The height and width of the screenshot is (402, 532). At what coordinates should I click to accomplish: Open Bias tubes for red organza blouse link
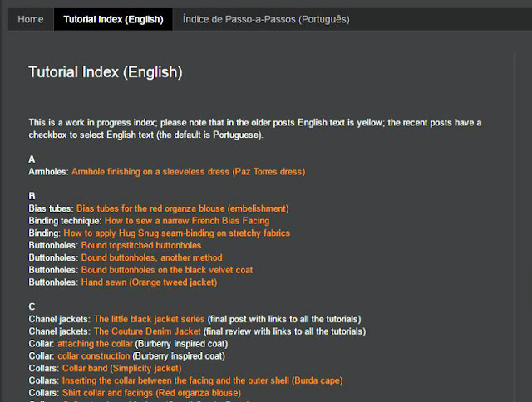pyautogui.click(x=182, y=208)
